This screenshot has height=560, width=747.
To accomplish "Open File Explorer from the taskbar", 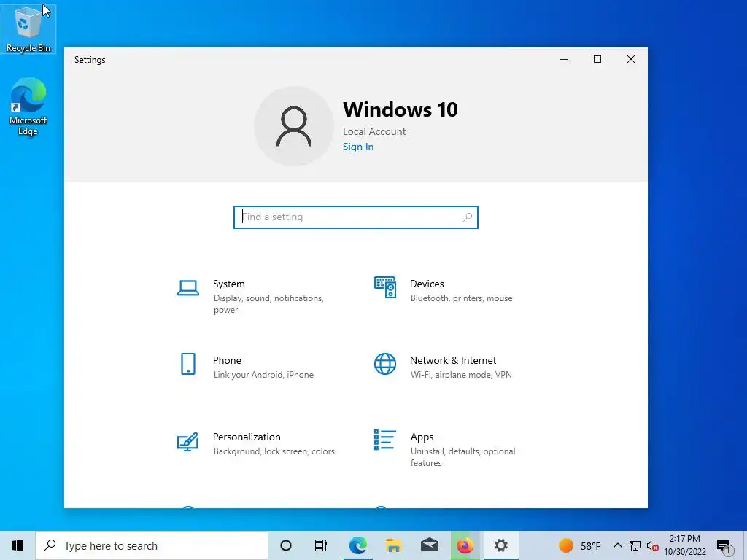I will click(393, 545).
